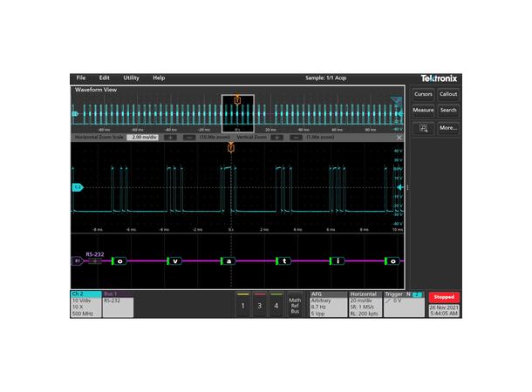Click the Waveform View title
The width and height of the screenshot is (532, 392).
click(96, 90)
